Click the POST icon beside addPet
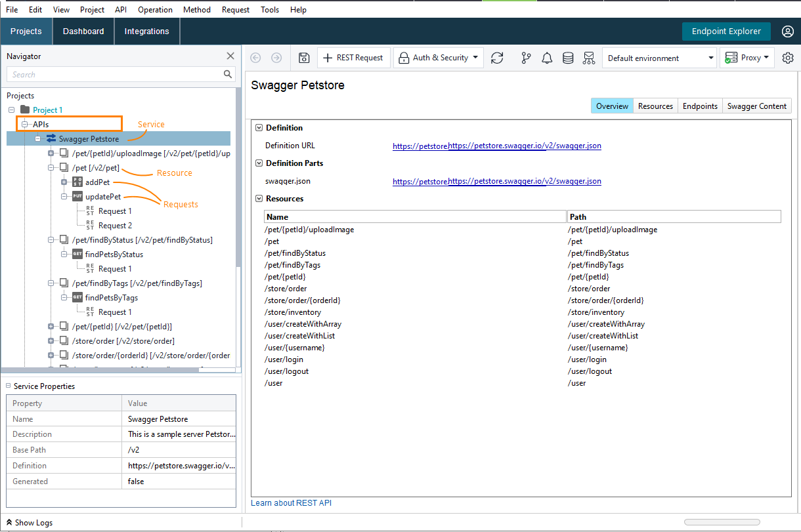 click(x=77, y=182)
